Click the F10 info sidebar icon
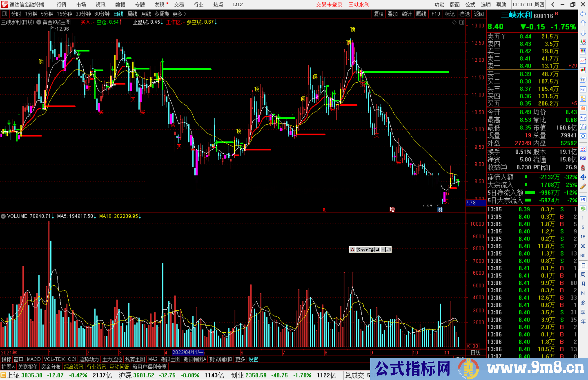 (x=583, y=89)
